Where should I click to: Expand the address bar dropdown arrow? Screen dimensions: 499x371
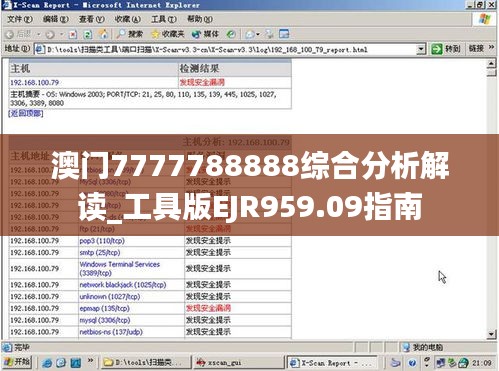[x=421, y=49]
